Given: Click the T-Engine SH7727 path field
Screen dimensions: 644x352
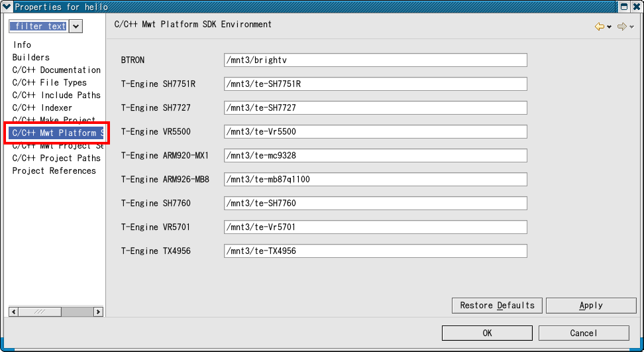Looking at the screenshot, I should click(x=376, y=107).
